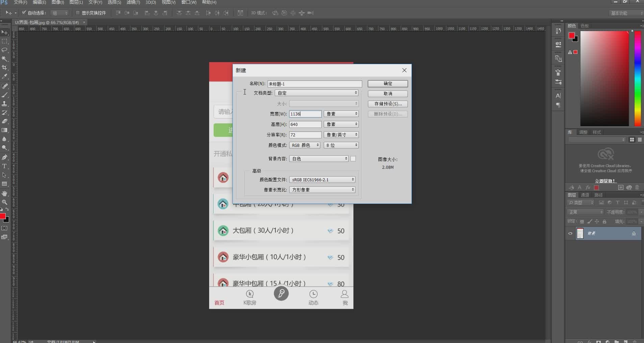Switch to the 路径 tab
Image resolution: width=644 pixels, height=343 pixels.
coord(598,195)
